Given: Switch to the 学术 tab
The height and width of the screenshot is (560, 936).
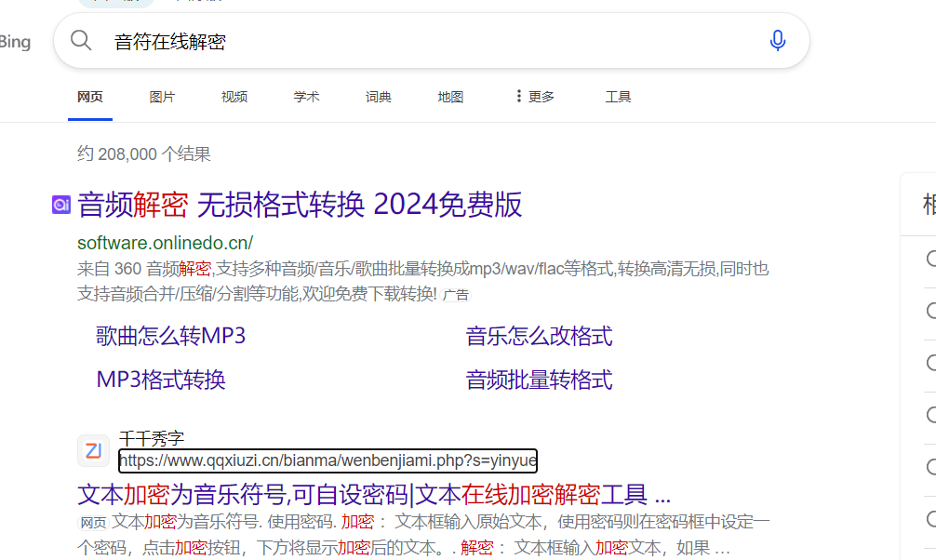Looking at the screenshot, I should pos(306,97).
